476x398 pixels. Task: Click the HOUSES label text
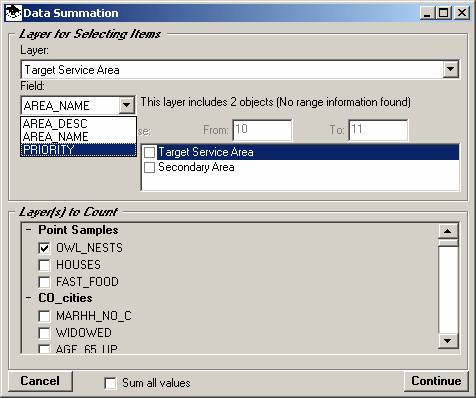tap(78, 265)
